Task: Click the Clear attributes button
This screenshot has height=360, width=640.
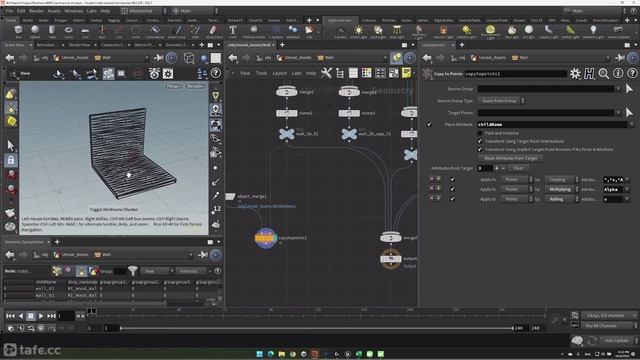Action: 518,168
